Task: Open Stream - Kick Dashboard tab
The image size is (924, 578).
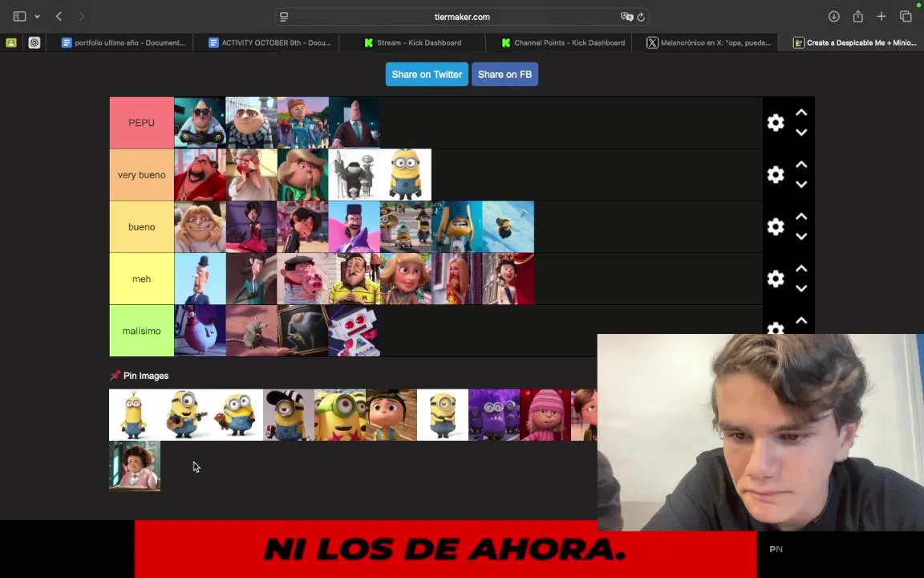Action: (x=412, y=43)
